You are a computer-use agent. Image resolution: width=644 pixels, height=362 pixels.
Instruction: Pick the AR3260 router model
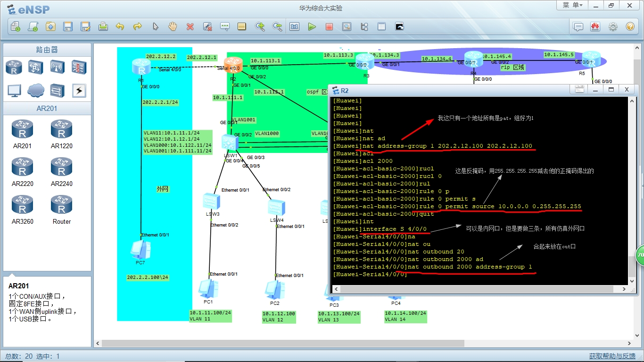coord(22,209)
